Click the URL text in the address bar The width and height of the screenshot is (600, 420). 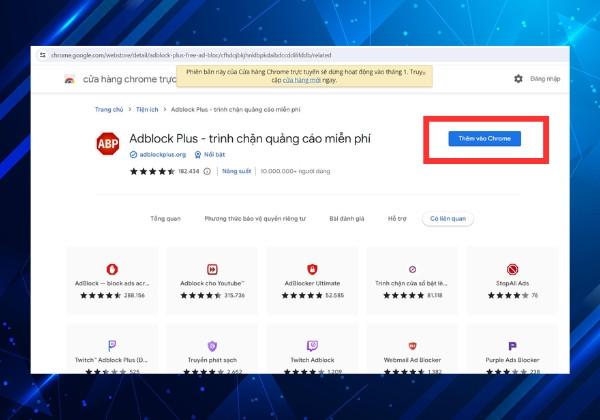pyautogui.click(x=191, y=55)
